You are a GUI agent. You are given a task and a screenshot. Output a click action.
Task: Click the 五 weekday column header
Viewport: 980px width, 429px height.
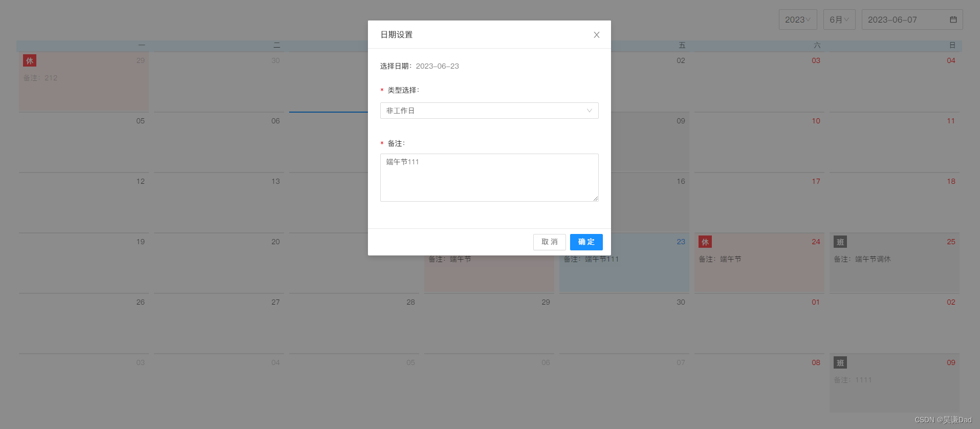[682, 46]
